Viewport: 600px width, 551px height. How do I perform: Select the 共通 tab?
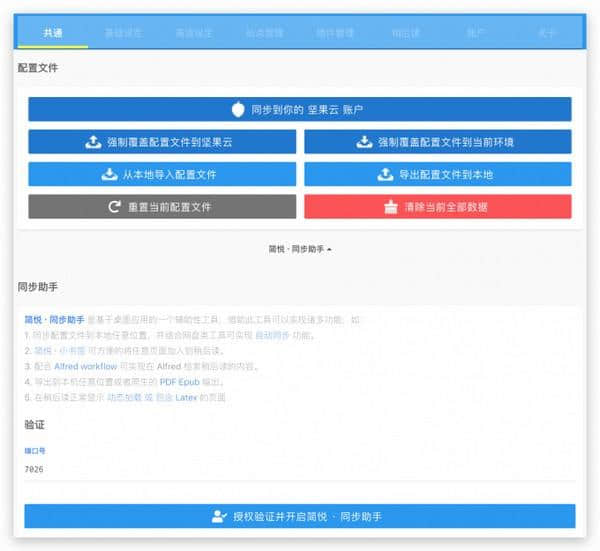click(x=53, y=33)
